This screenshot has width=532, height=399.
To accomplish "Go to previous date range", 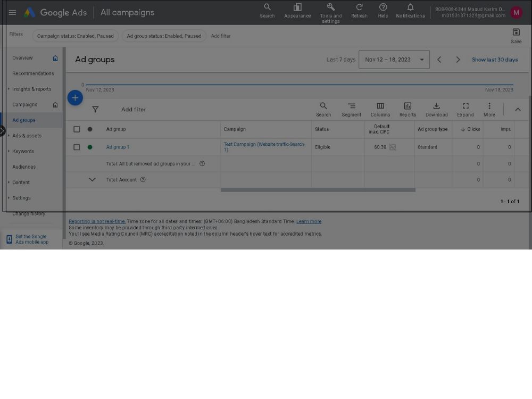I will click(439, 60).
